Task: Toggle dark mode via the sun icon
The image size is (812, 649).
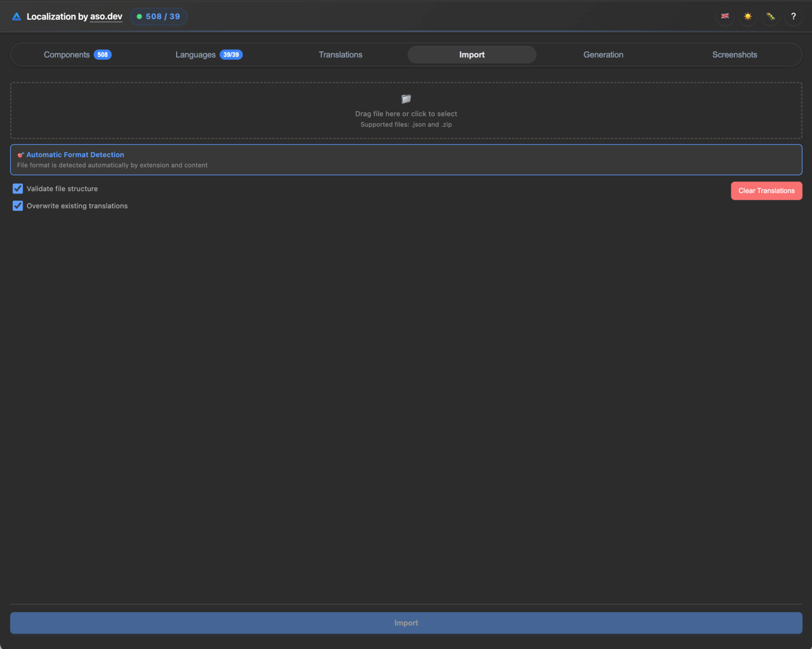Action: 748,16
